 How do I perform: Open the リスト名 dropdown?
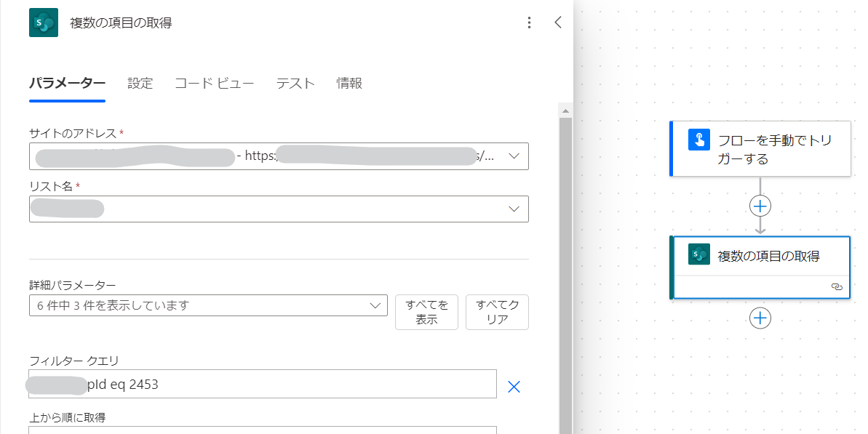pos(514,209)
